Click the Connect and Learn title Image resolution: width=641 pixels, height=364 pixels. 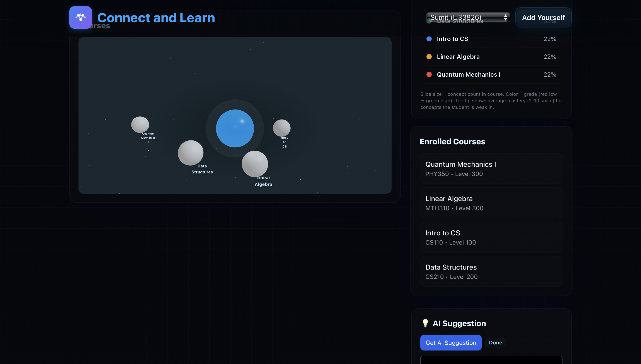click(x=156, y=18)
